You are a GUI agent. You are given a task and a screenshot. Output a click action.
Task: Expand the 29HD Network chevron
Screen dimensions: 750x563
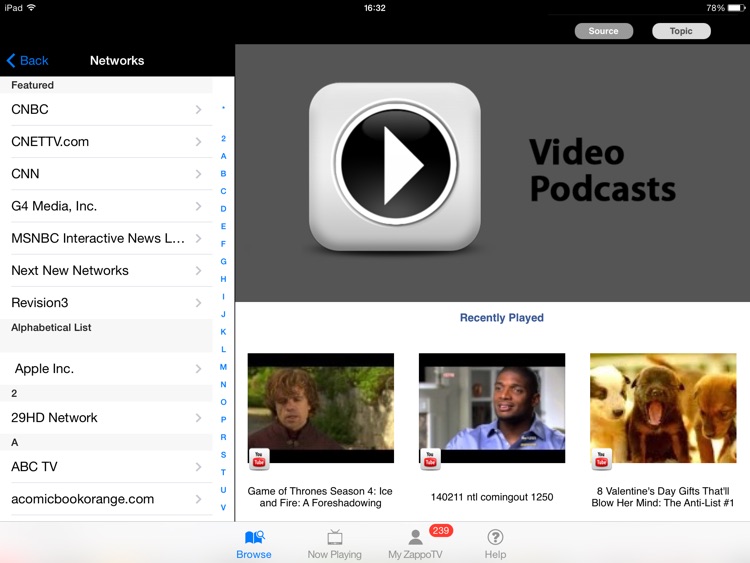click(x=199, y=418)
